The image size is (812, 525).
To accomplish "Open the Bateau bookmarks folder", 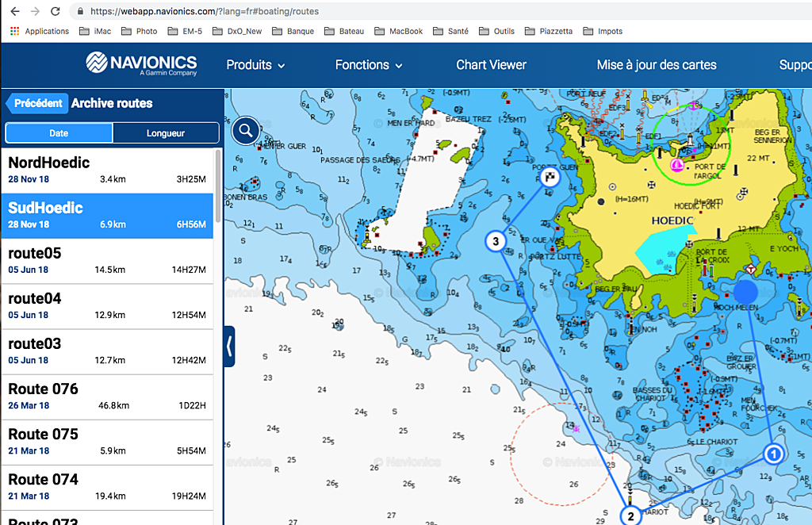I will 344,31.
